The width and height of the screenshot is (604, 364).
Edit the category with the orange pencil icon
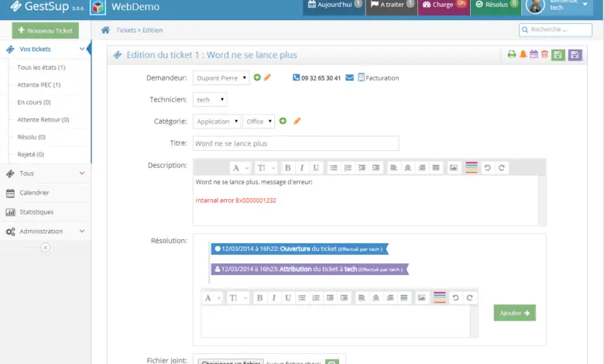297,121
